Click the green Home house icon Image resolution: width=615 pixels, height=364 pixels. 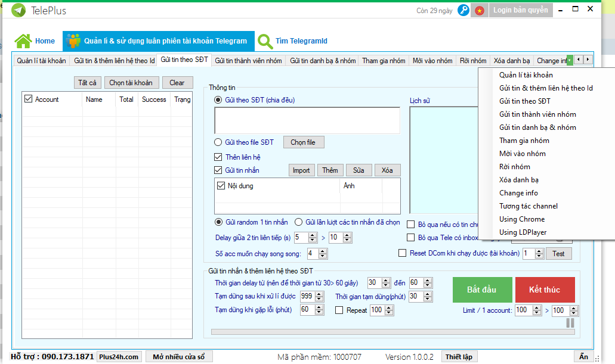point(23,41)
